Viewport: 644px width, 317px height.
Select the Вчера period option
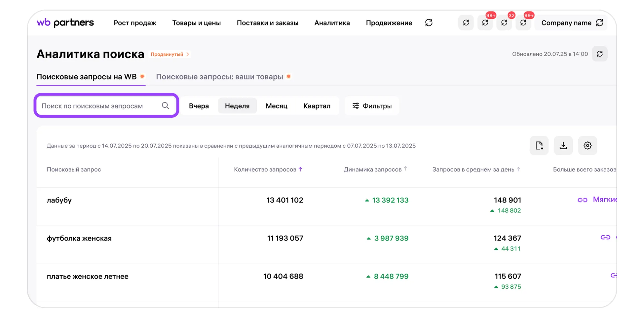(199, 106)
